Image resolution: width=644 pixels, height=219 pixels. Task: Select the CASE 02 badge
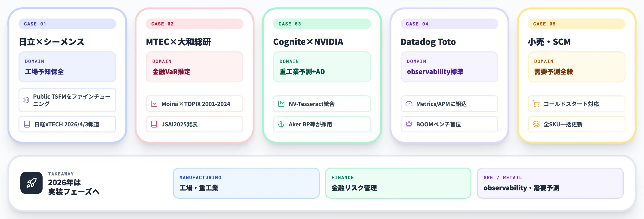click(x=195, y=24)
